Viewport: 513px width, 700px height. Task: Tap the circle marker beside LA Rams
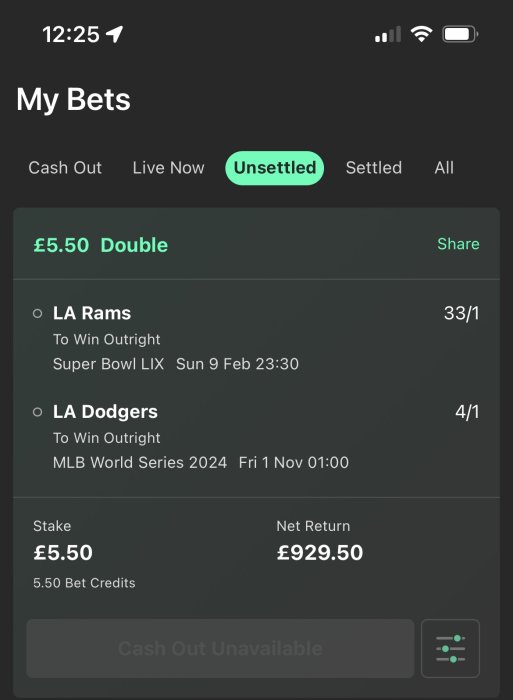[38, 313]
